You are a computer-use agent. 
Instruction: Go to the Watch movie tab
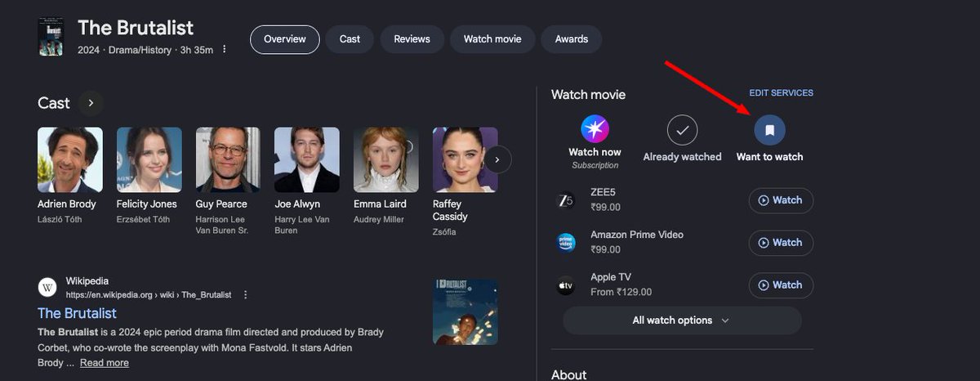click(x=492, y=39)
